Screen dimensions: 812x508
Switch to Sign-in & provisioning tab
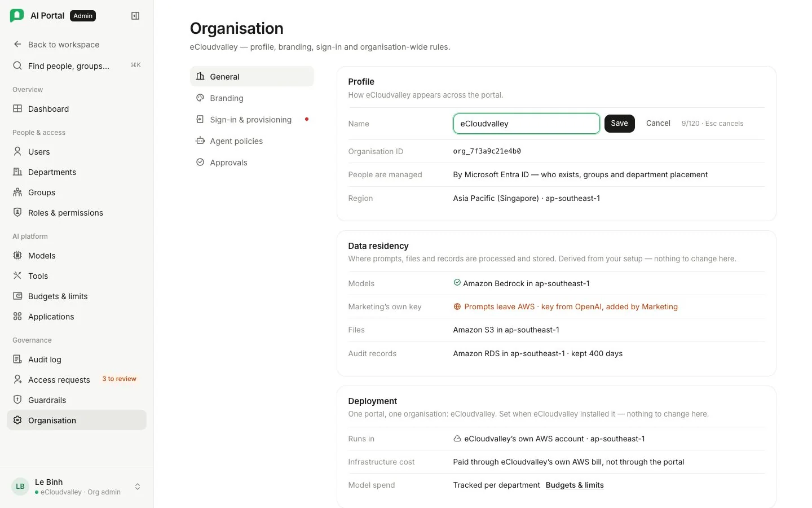pos(251,119)
